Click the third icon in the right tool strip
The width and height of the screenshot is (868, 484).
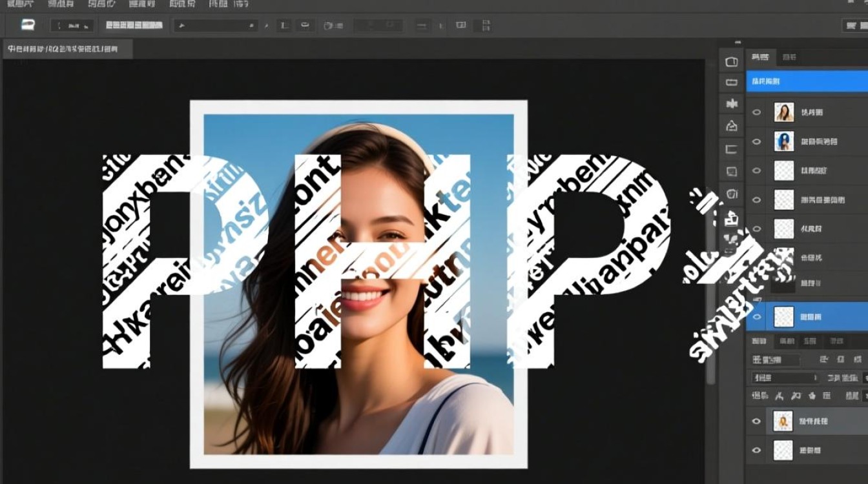[732, 104]
